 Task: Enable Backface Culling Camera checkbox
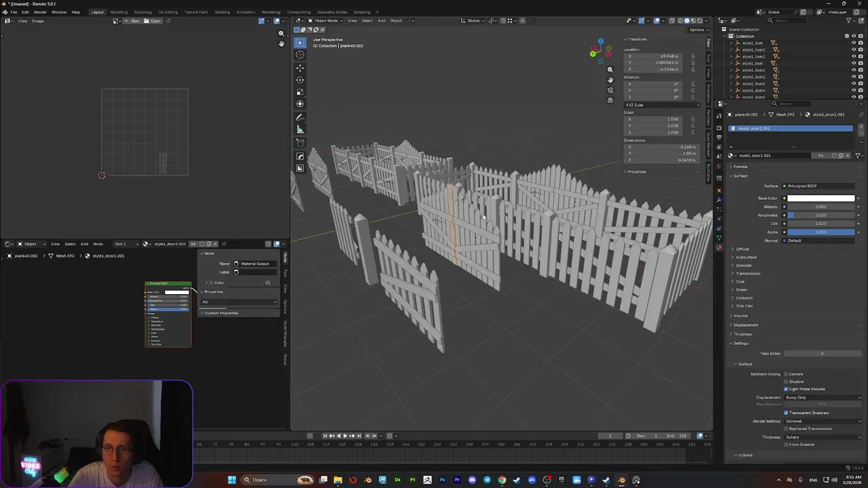[786, 374]
